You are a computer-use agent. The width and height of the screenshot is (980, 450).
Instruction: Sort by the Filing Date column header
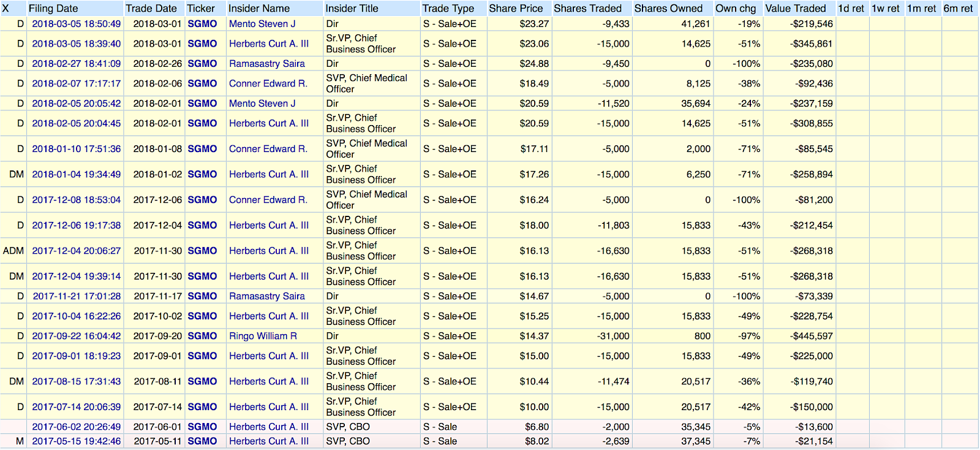(x=53, y=9)
